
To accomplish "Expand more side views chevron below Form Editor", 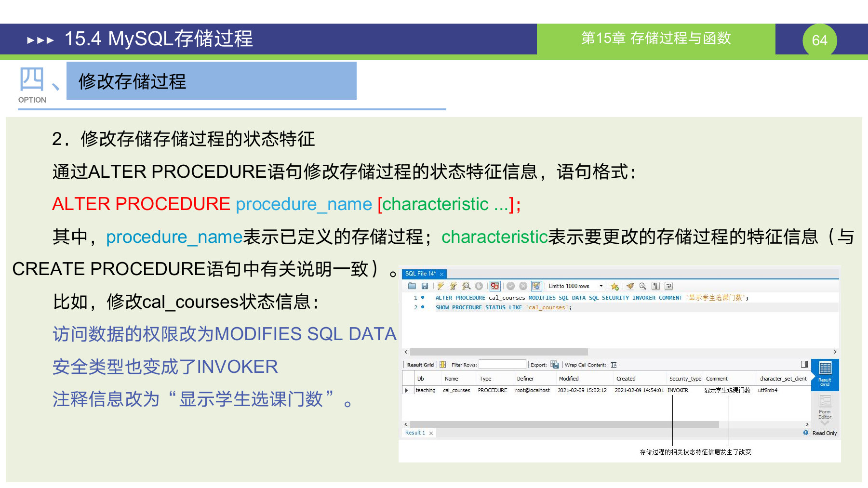I will tap(825, 423).
